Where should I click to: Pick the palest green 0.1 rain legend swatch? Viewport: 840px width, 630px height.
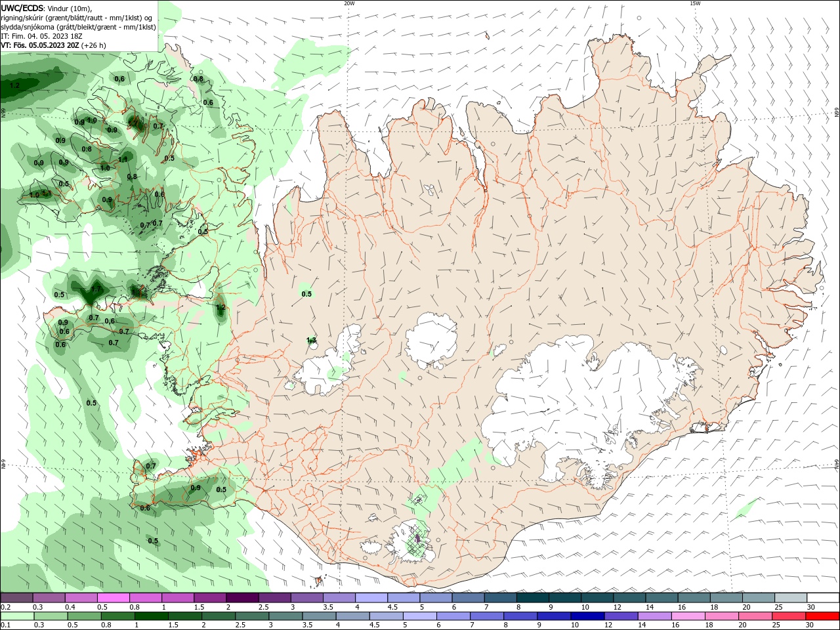(17, 616)
